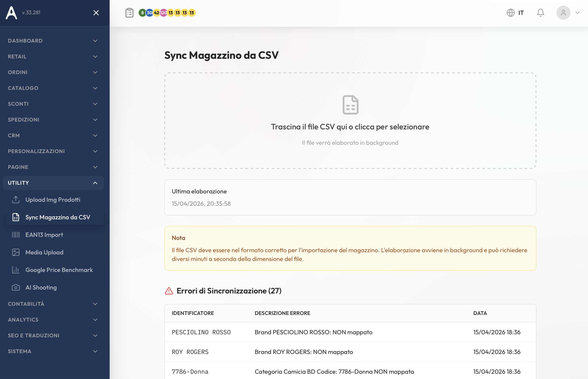Open EAN13 Import menu item
588x379 pixels.
[x=55, y=235]
